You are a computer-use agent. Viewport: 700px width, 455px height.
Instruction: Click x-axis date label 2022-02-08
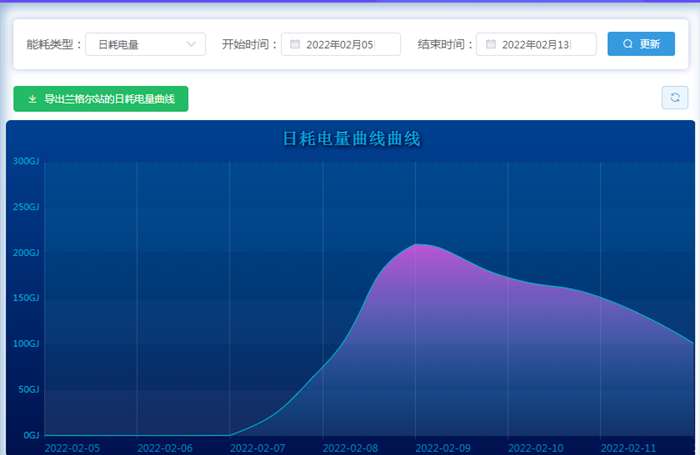click(x=350, y=448)
